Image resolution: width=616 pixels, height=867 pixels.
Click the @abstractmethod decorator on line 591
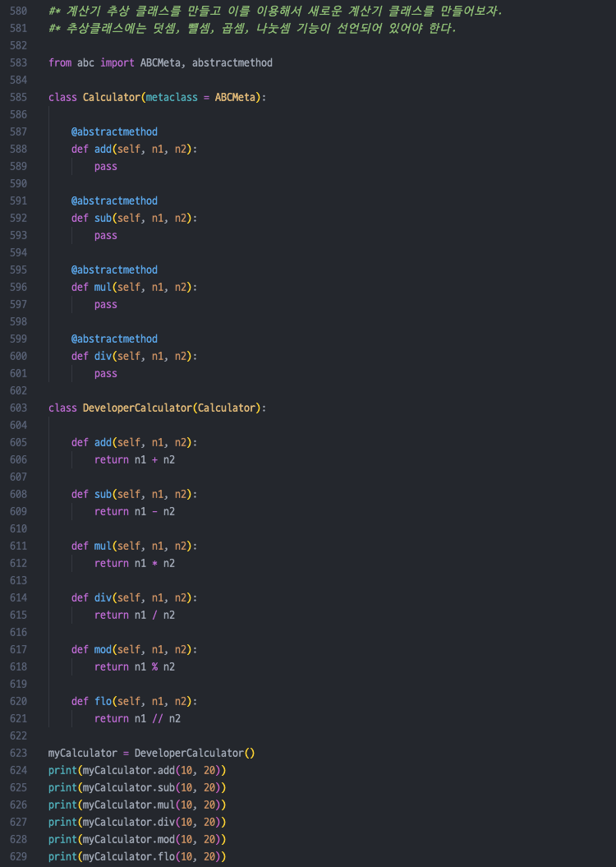click(114, 201)
